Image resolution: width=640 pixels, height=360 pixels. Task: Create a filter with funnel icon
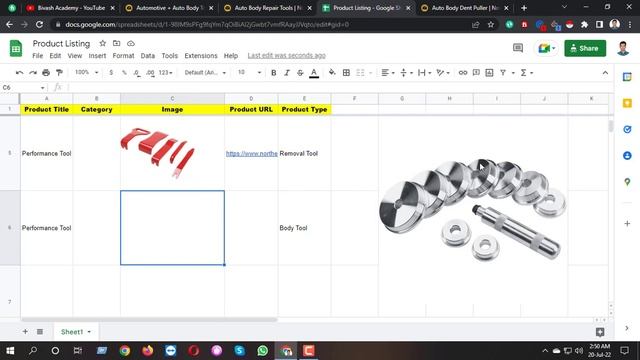pyautogui.click(x=503, y=73)
